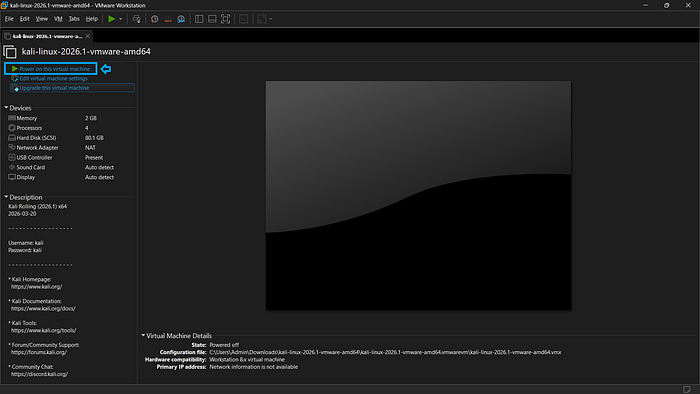The height and width of the screenshot is (394, 700).
Task: Collapse the Description section
Action: [x=6, y=197]
